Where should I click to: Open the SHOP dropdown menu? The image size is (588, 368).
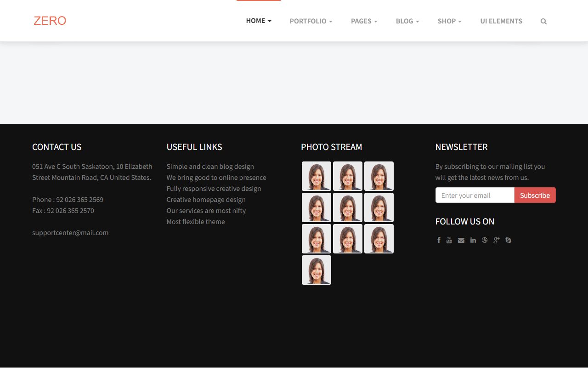click(450, 21)
